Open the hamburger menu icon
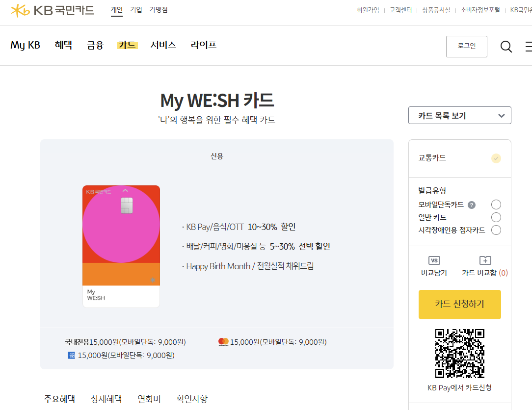Screen dimensions: 532x410 point(529,47)
